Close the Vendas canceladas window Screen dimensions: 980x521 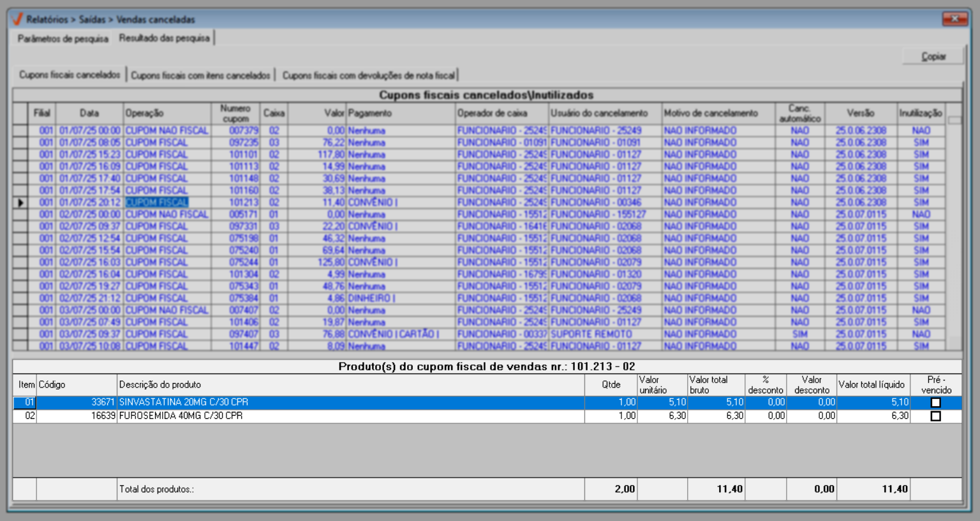pyautogui.click(x=954, y=19)
